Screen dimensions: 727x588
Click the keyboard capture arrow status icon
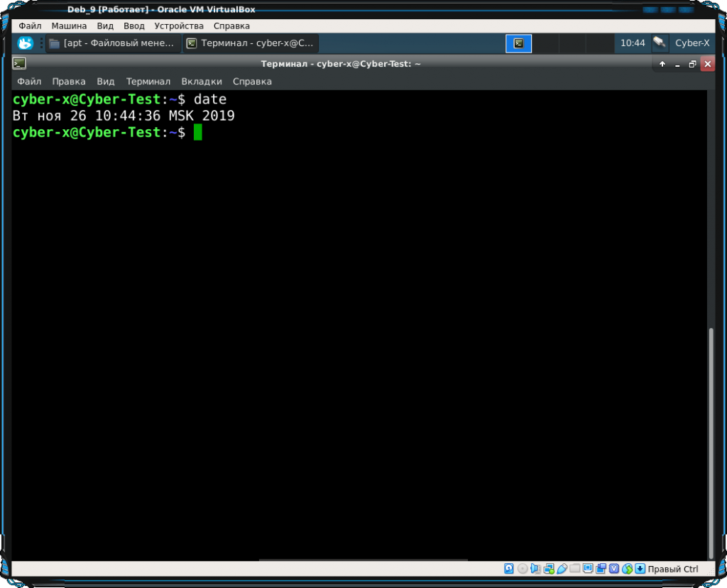640,569
